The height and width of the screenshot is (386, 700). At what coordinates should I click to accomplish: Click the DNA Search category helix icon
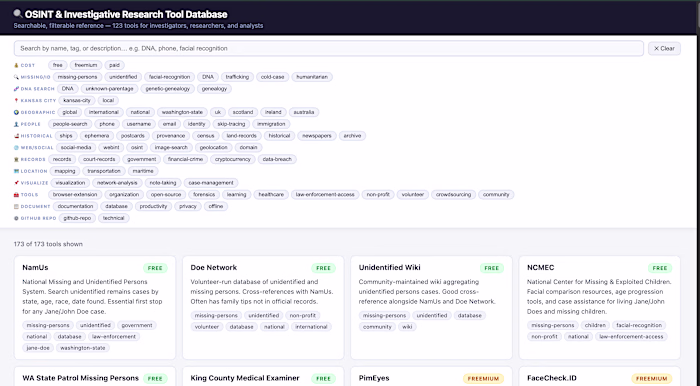[16, 89]
